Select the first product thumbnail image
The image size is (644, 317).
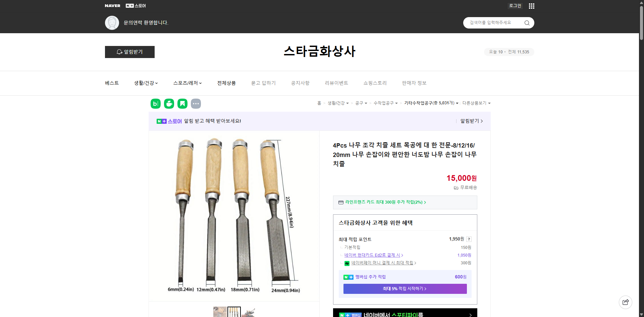pyautogui.click(x=220, y=312)
